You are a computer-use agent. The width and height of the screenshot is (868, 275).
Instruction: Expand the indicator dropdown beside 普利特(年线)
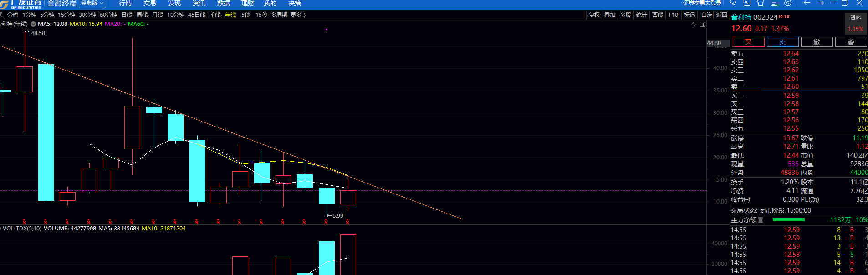(x=33, y=24)
